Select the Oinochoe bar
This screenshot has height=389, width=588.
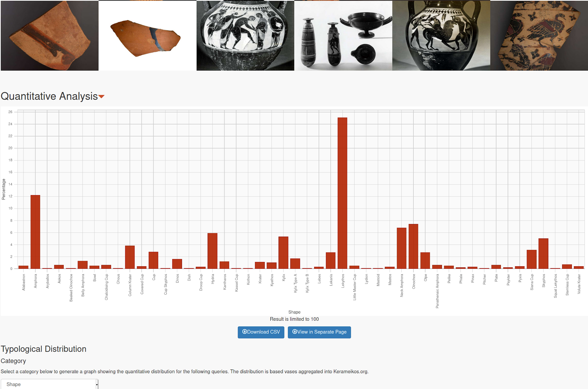point(413,246)
